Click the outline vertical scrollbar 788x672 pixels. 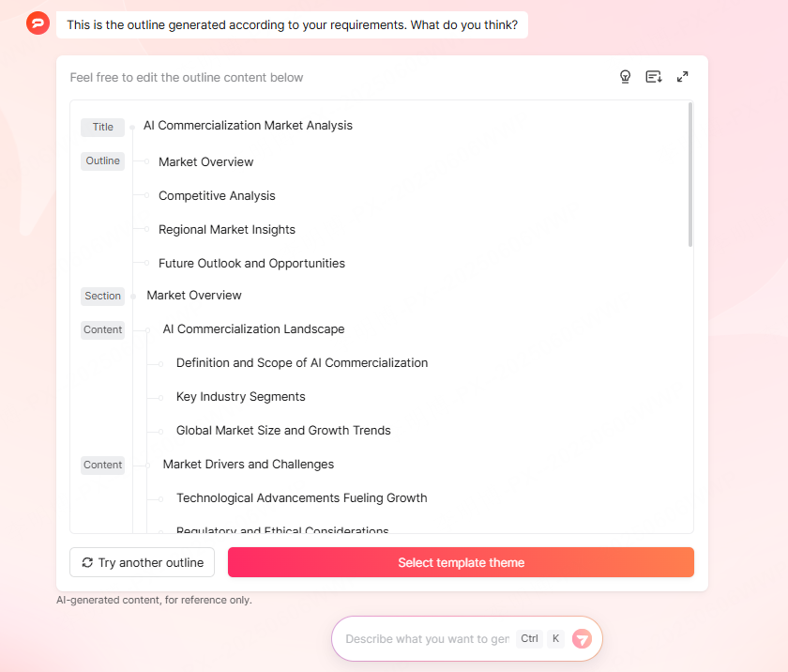click(x=690, y=175)
